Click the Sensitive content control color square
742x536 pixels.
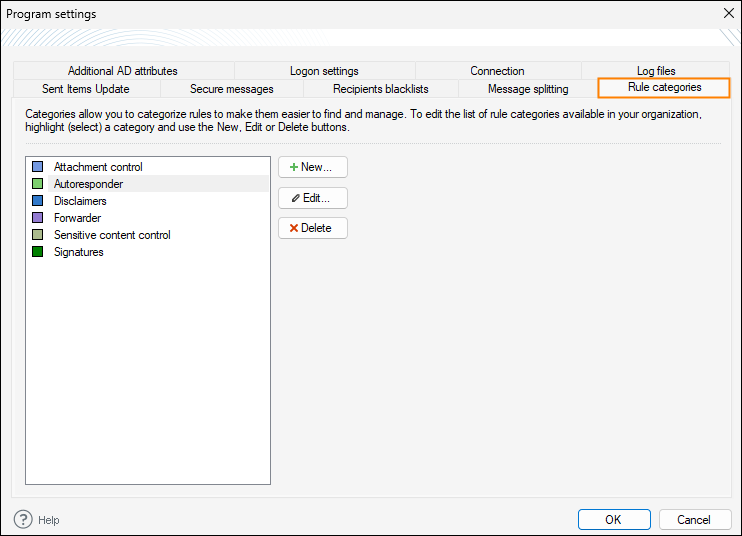click(38, 235)
